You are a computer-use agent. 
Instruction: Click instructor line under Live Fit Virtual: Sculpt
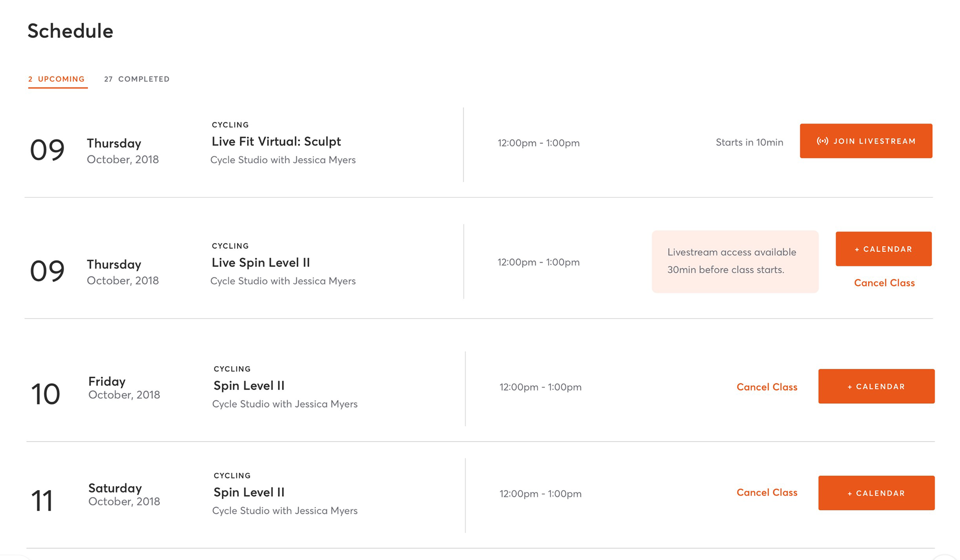pos(283,160)
